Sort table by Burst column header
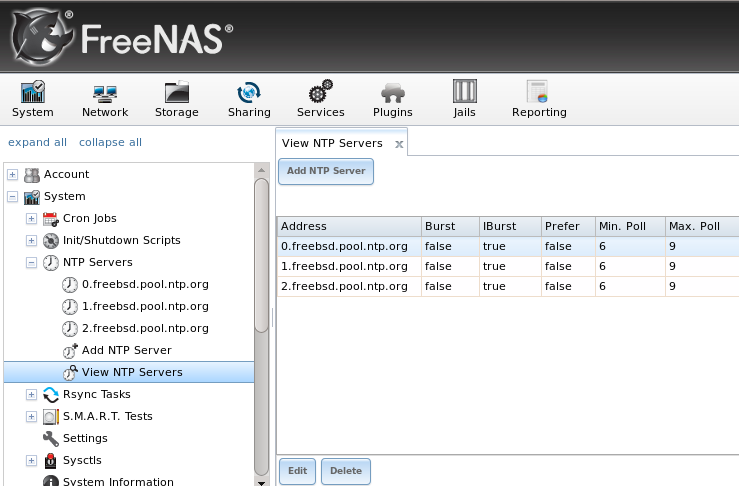This screenshot has height=486, width=739. 450,227
